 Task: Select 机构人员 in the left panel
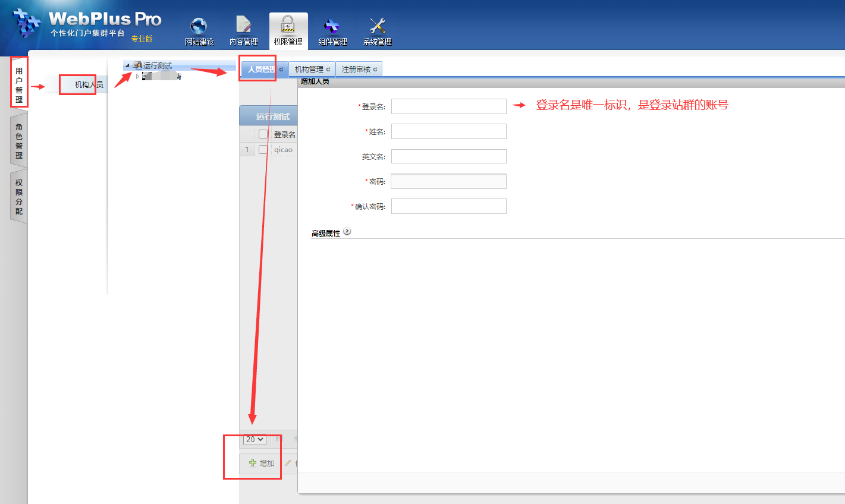pyautogui.click(x=89, y=84)
